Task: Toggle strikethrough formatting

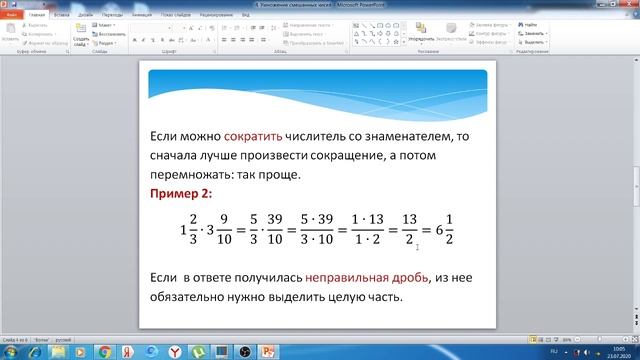Action: (x=171, y=40)
